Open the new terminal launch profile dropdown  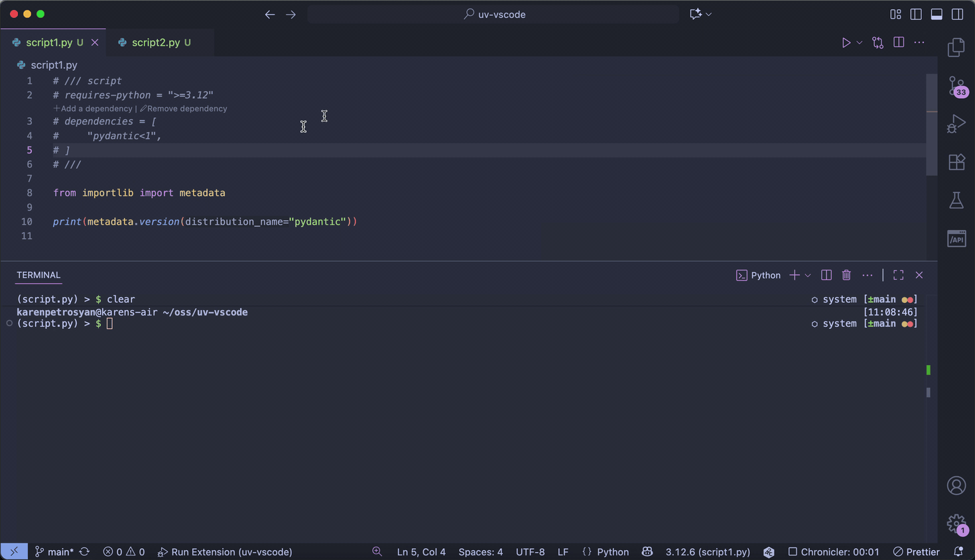tap(808, 275)
